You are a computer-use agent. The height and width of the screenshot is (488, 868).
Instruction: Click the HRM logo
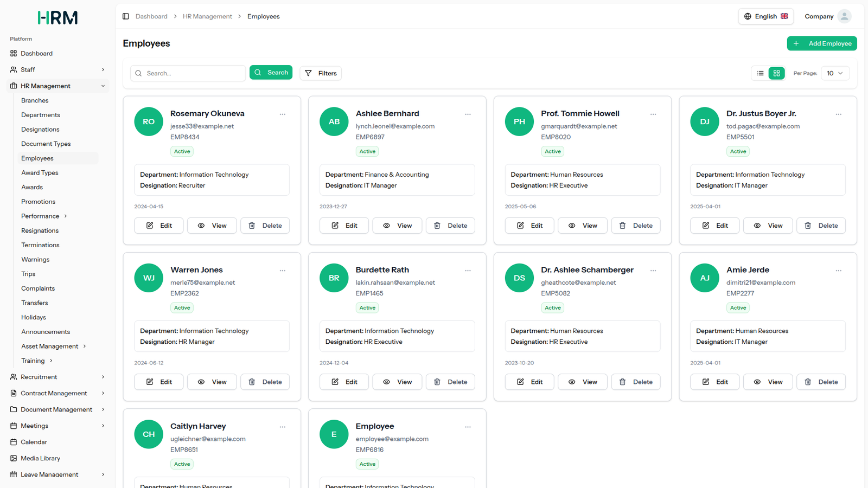tap(58, 18)
